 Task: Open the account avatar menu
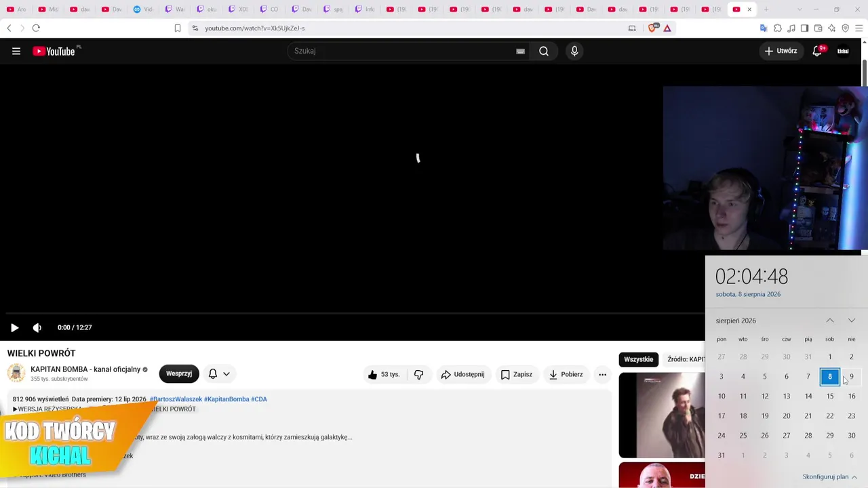(843, 51)
